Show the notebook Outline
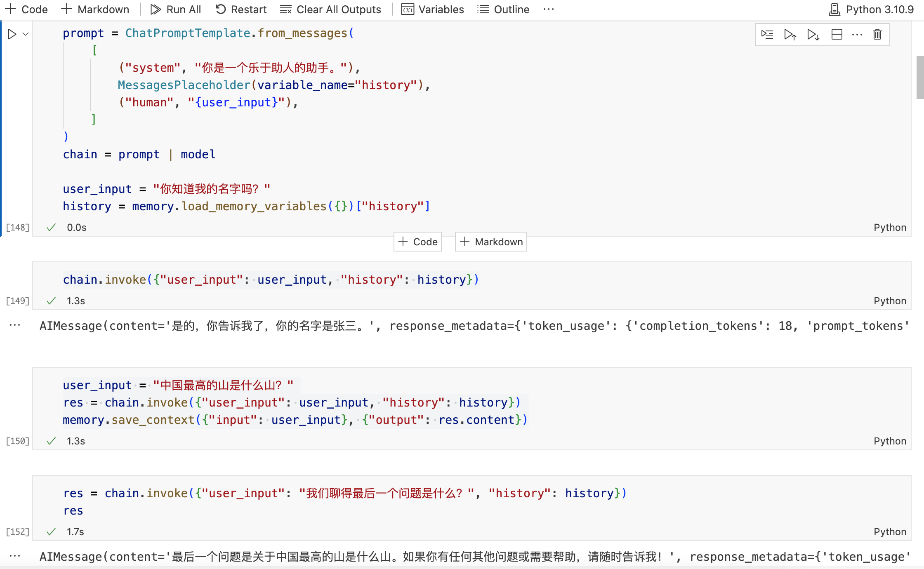Image resolution: width=924 pixels, height=569 pixels. click(503, 9)
